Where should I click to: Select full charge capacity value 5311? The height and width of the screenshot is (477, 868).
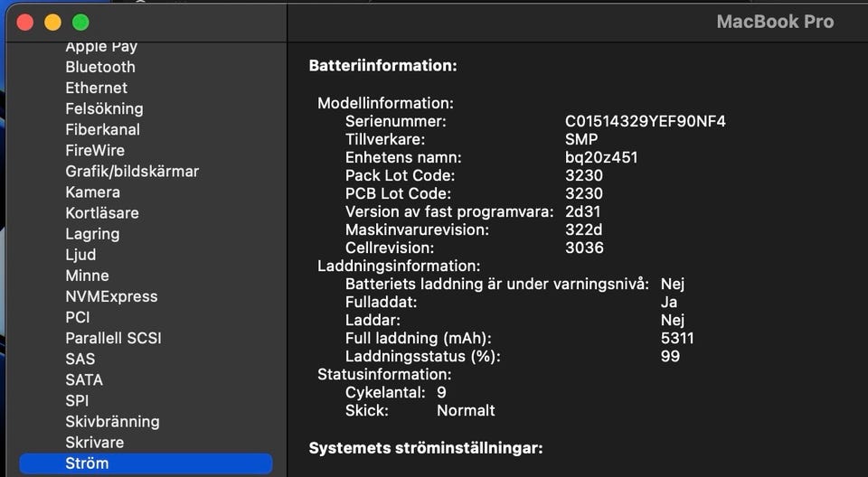(677, 338)
